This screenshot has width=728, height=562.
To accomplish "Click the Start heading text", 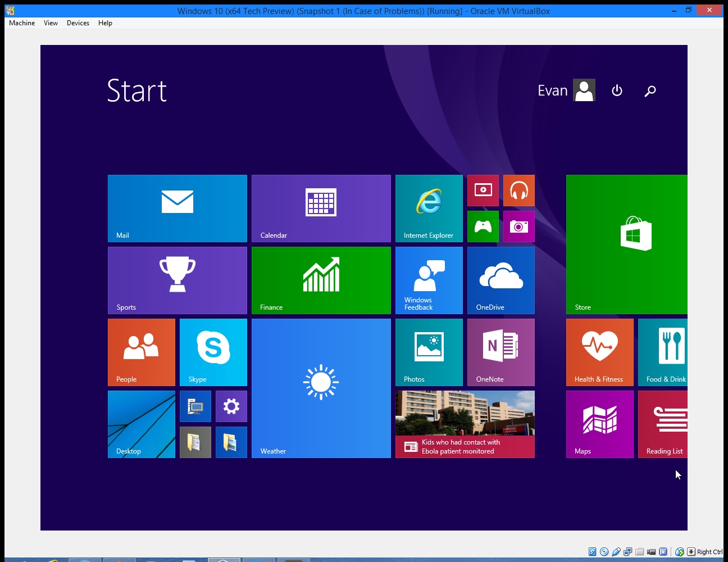I will click(137, 90).
